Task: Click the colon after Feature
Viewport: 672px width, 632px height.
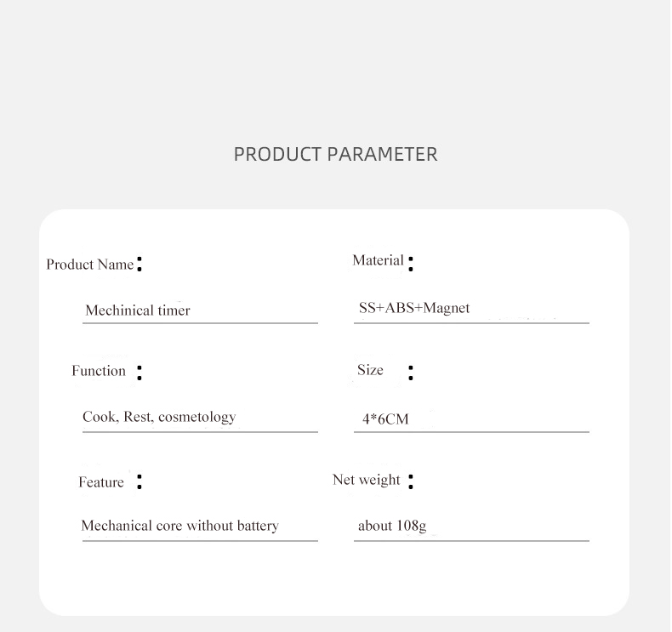Action: [140, 481]
